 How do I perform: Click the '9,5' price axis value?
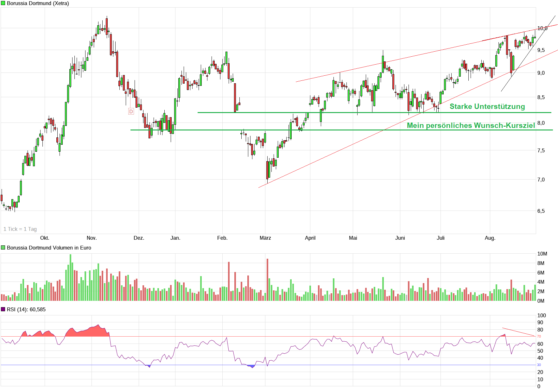coord(541,50)
